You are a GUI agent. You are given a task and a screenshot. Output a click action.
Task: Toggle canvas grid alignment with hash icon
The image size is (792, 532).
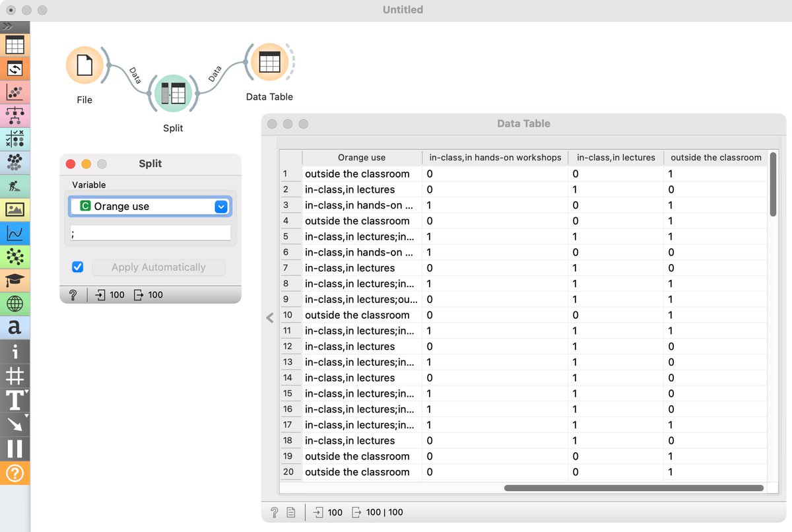[x=15, y=376]
